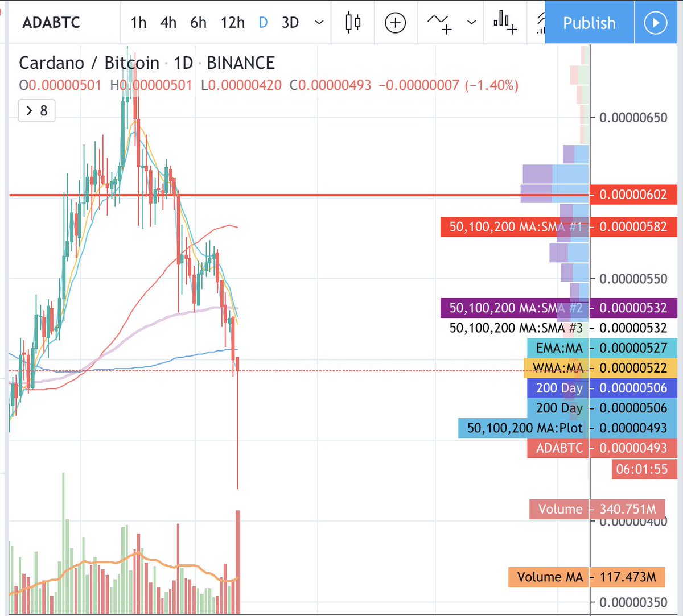Viewport: 683px width, 616px height.
Task: Select the currently active D interval
Action: 264,23
